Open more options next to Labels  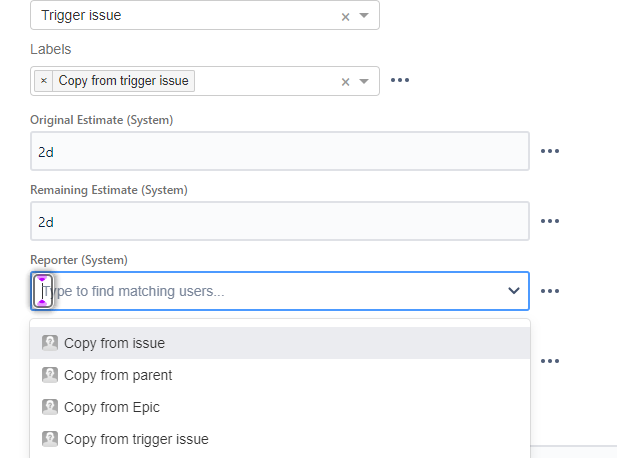coord(400,81)
